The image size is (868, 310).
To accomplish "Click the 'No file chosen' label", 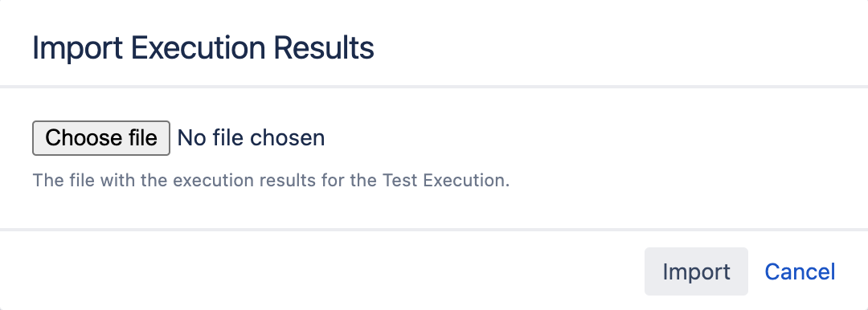I will [x=251, y=138].
